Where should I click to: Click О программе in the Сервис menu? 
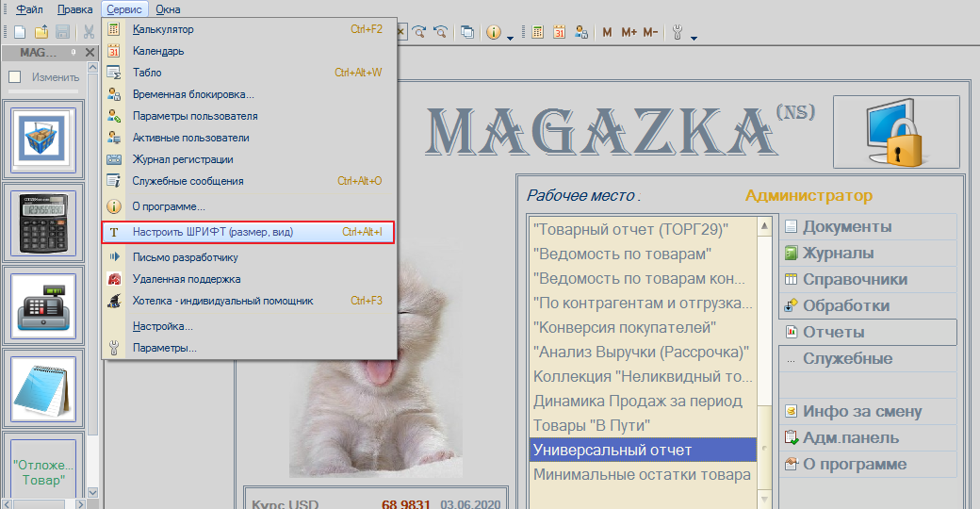(249, 206)
